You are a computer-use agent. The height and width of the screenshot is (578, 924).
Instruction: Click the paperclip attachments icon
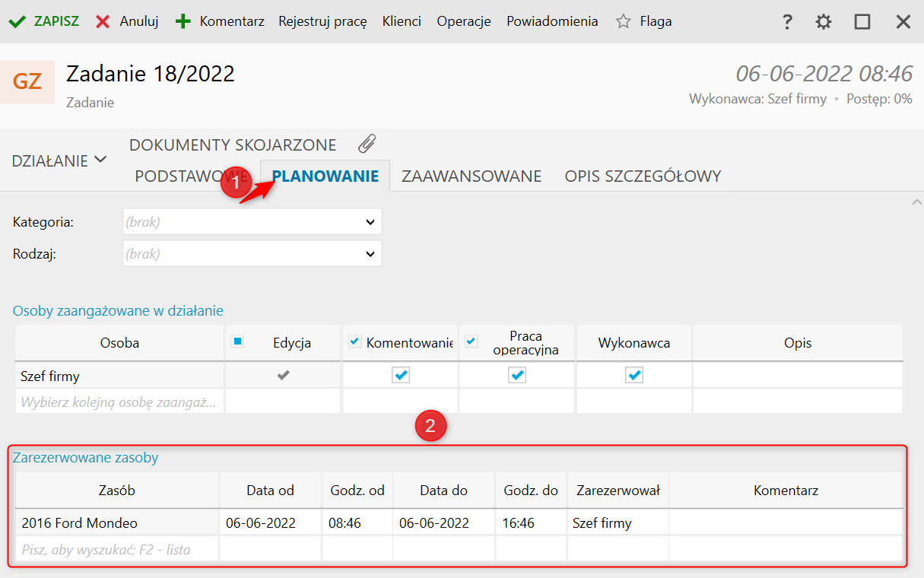click(x=367, y=143)
